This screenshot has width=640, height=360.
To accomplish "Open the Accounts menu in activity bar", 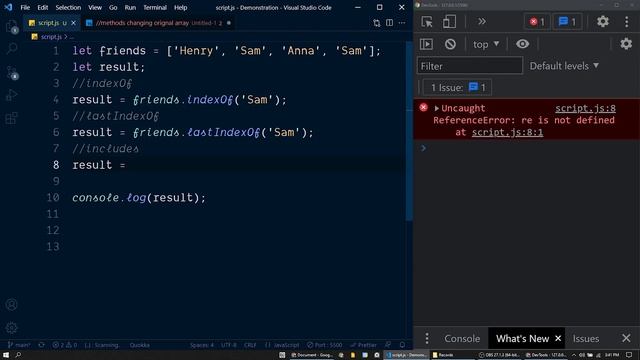I will 12,304.
